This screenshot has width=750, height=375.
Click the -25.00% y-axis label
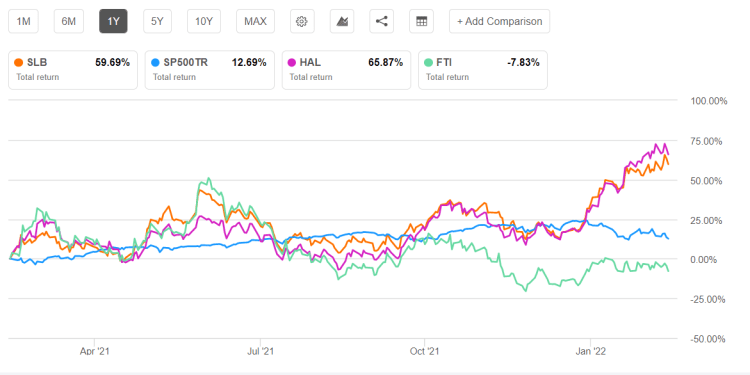coord(708,300)
